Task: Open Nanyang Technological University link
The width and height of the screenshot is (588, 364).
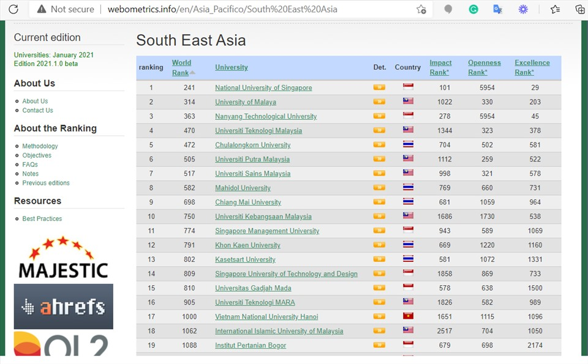Action: 266,116
